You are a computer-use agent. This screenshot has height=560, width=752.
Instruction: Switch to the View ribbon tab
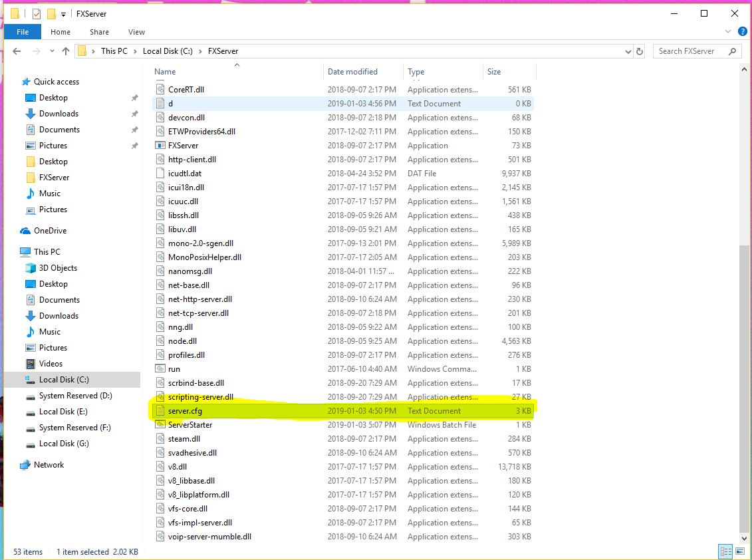[136, 31]
